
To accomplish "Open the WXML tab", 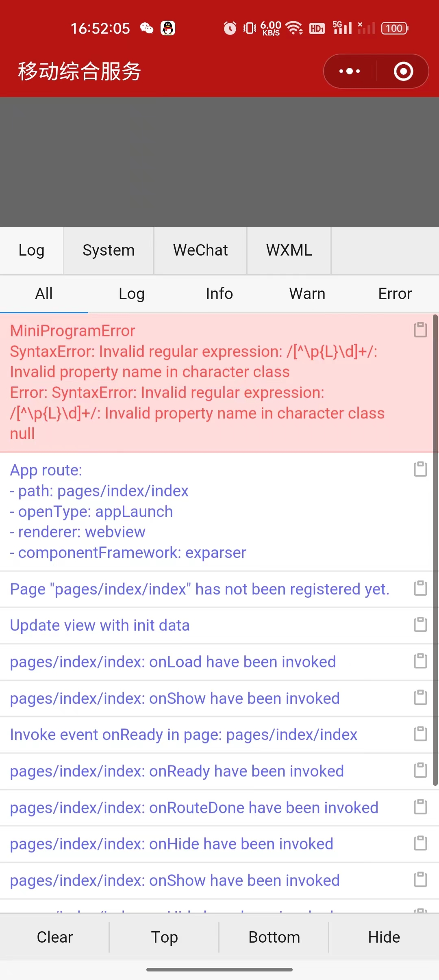I will [x=289, y=250].
